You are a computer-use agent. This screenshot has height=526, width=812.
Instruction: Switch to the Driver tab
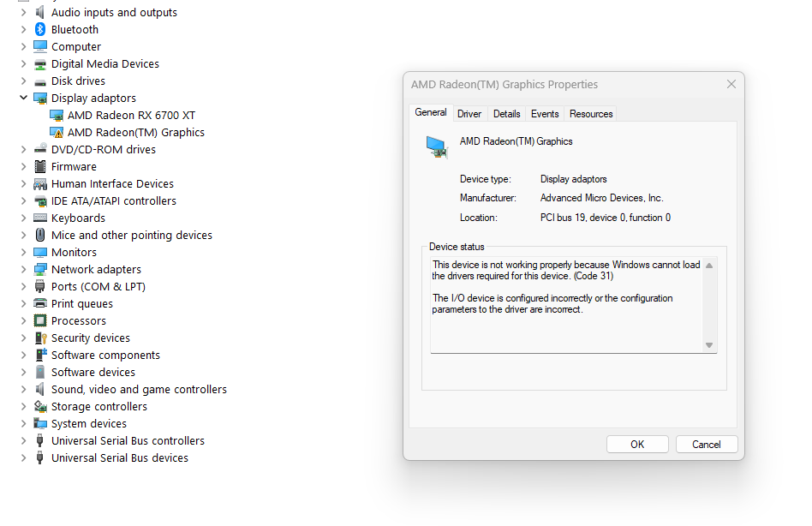[469, 114]
